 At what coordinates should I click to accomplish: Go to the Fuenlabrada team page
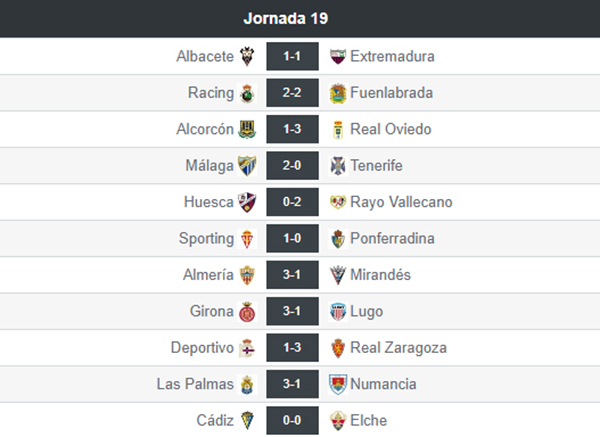395,93
